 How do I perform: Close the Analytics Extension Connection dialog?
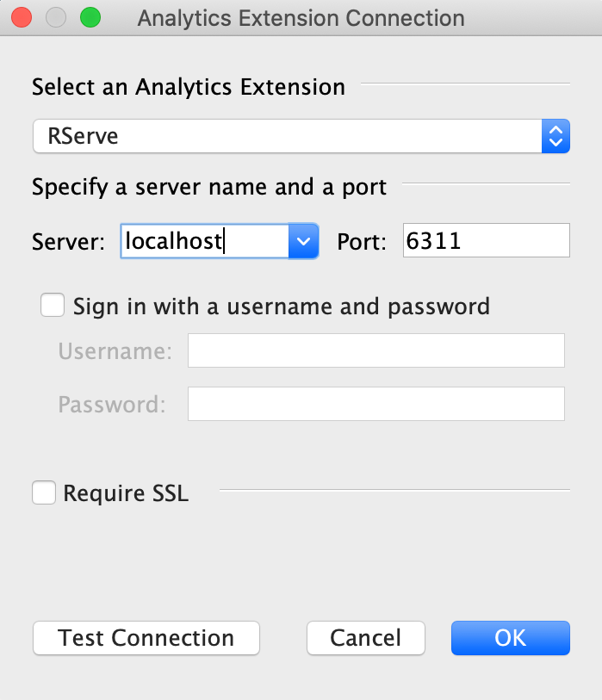click(22, 17)
